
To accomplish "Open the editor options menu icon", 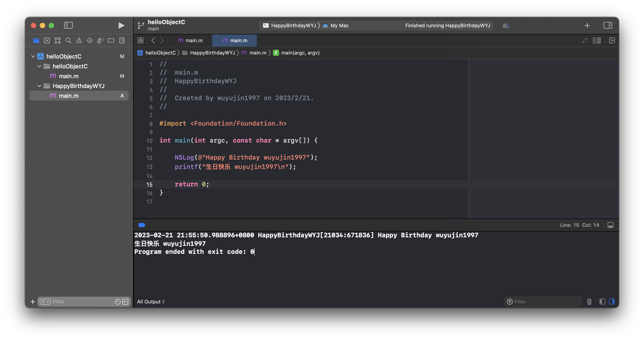I will click(596, 40).
